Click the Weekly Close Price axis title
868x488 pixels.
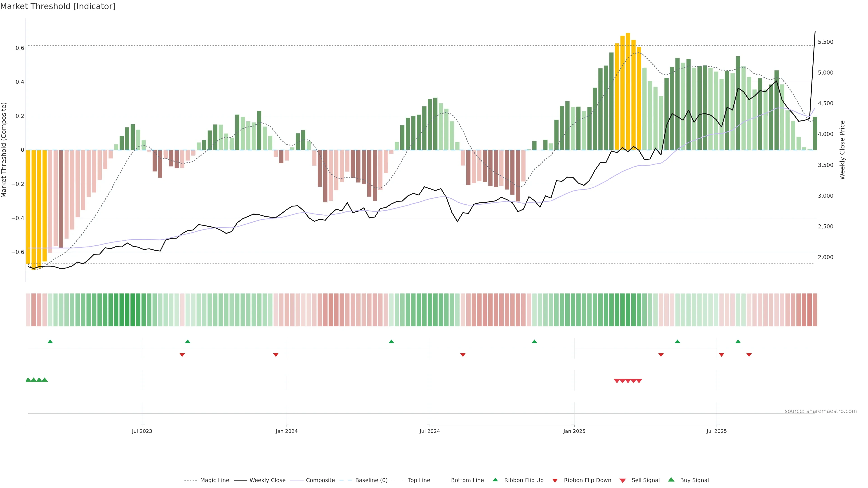[x=842, y=150]
